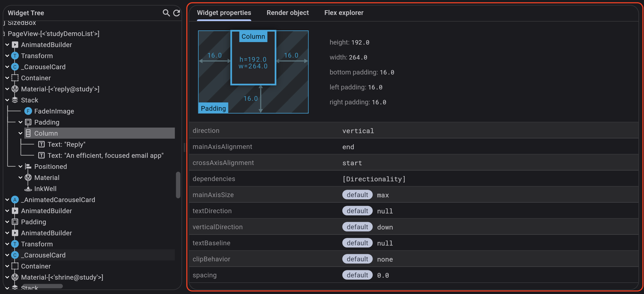Click the default badge next to mainAxisSize
Viewport: 644px width, 294px height.
pos(357,195)
